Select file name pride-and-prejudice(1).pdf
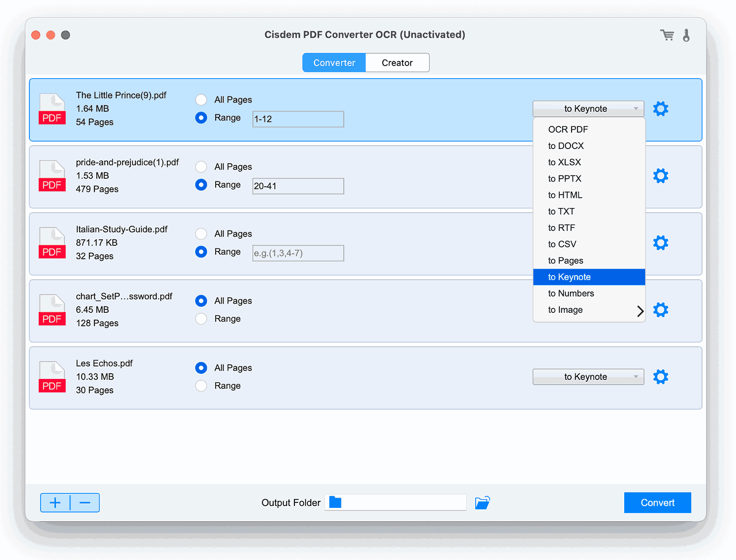736x560 pixels. [127, 162]
